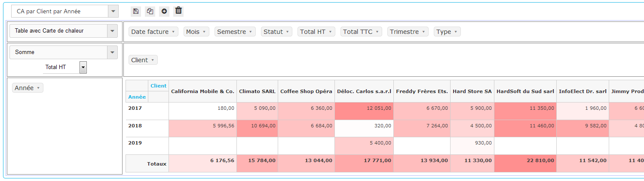Click the 'Mois' field filter arrow
Viewport: 644px width, 181px height.
(204, 32)
